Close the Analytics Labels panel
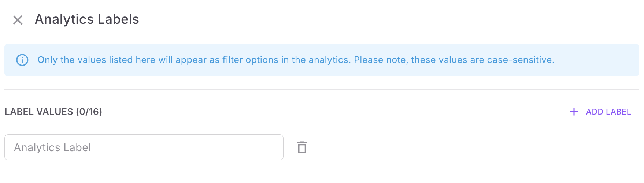Screen dimensions: 644x183 click(x=18, y=20)
